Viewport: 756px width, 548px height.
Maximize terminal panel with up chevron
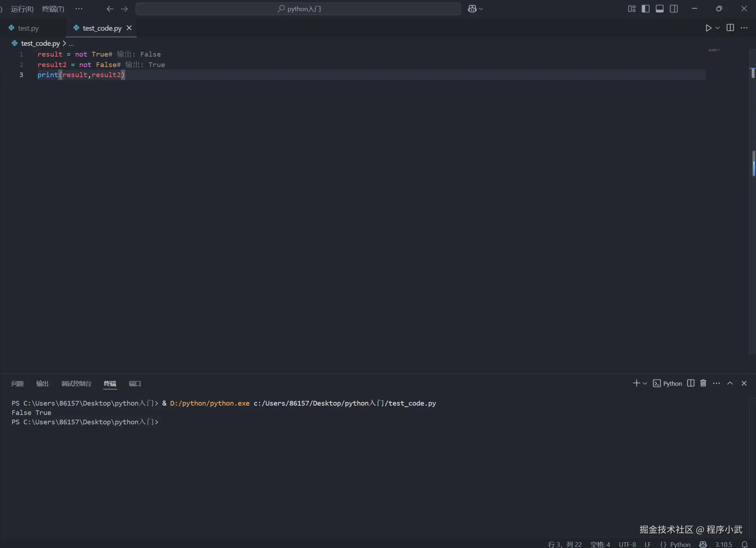(730, 383)
